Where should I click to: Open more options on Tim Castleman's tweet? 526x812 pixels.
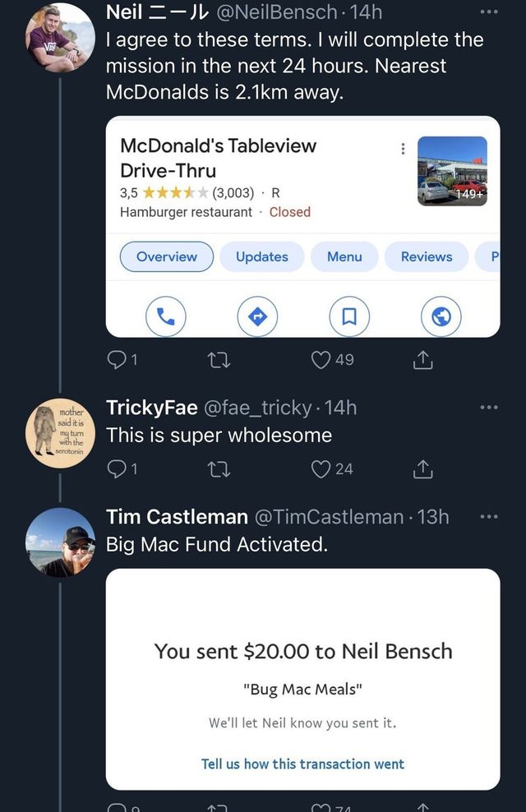[x=490, y=516]
